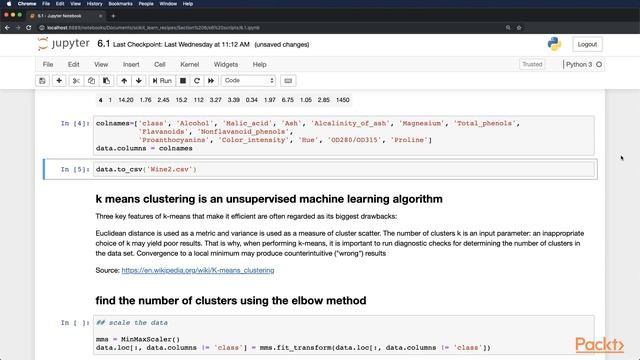
Task: Restart the kernel icon
Action: click(x=197, y=81)
